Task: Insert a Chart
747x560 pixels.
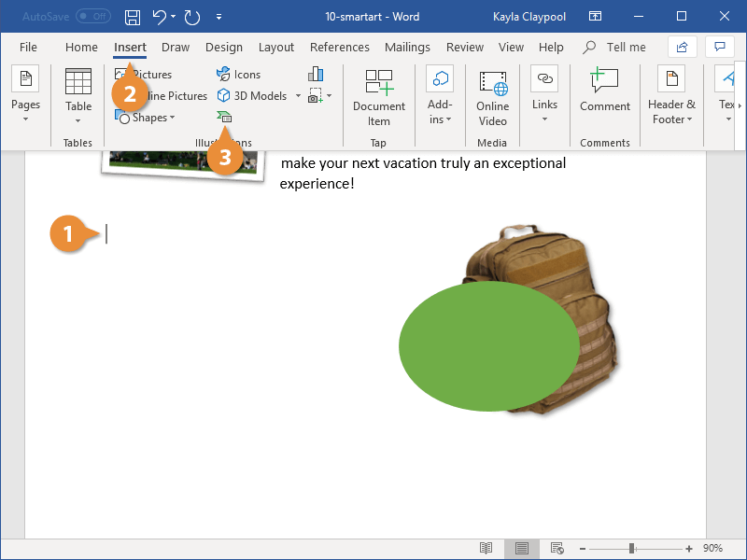Action: pos(315,74)
